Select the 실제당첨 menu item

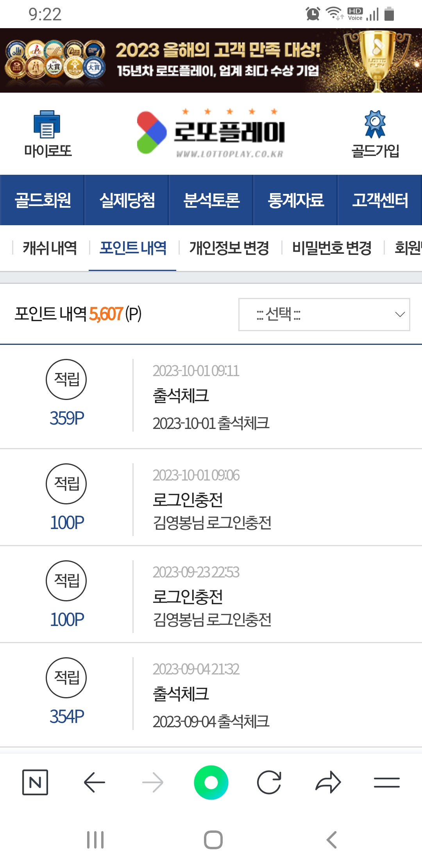pyautogui.click(x=127, y=200)
